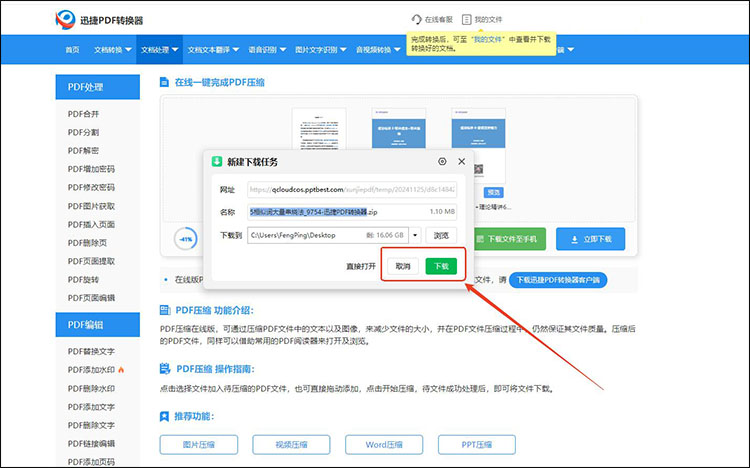Go to 首页 in navigation bar
Viewport: 750px width, 468px height.
click(72, 50)
